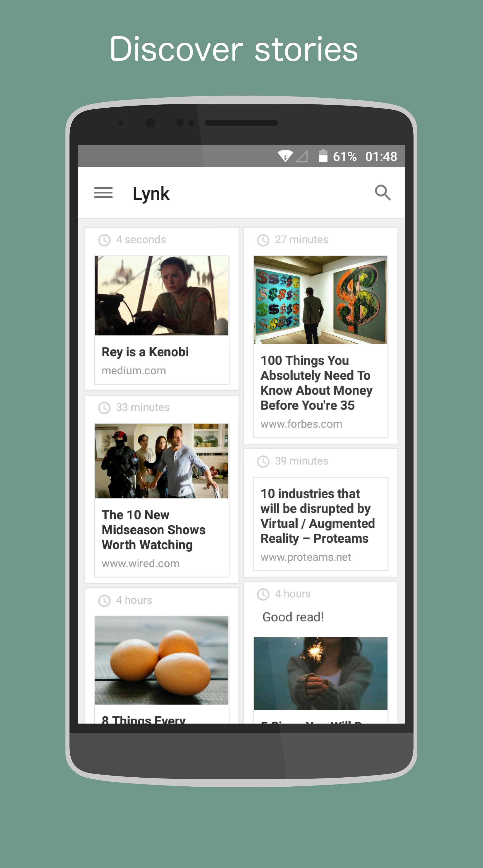This screenshot has height=868, width=483.
Task: Tap the Wi-Fi status bar icon
Action: point(285,156)
